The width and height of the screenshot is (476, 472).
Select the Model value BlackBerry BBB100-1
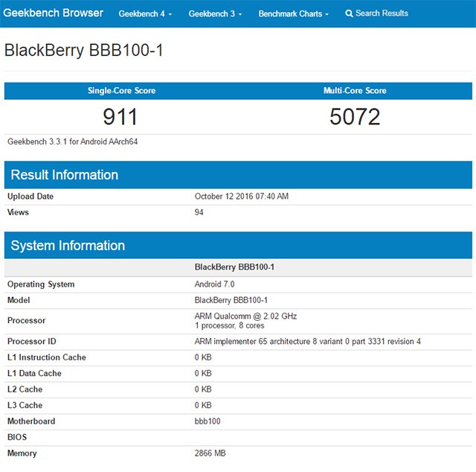(231, 300)
